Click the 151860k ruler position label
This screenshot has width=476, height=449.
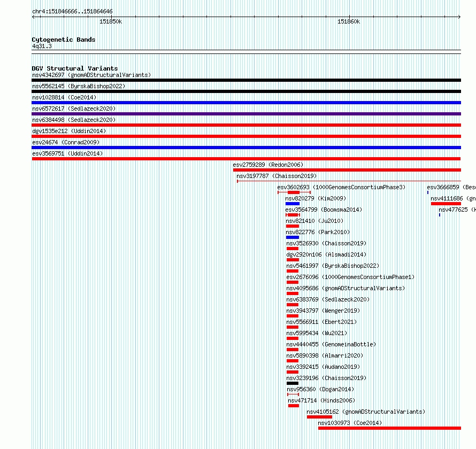pos(349,21)
